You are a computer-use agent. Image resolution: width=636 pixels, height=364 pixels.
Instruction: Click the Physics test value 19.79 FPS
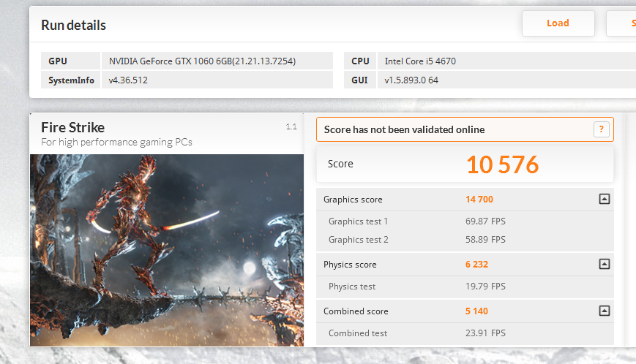point(485,287)
